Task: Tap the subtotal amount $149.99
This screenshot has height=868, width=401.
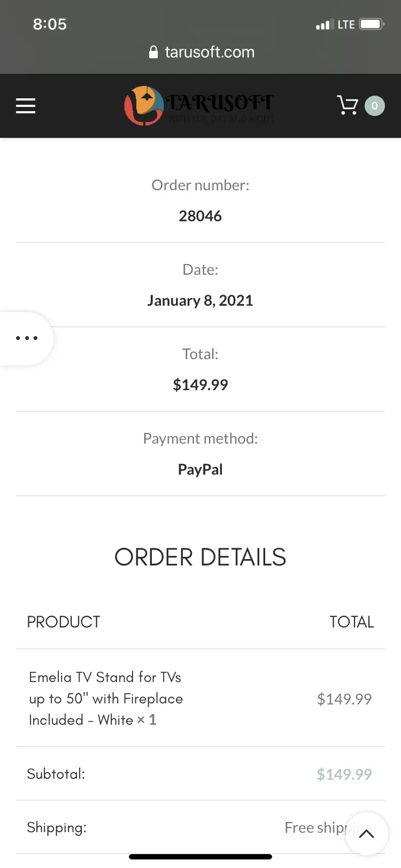Action: pyautogui.click(x=344, y=774)
